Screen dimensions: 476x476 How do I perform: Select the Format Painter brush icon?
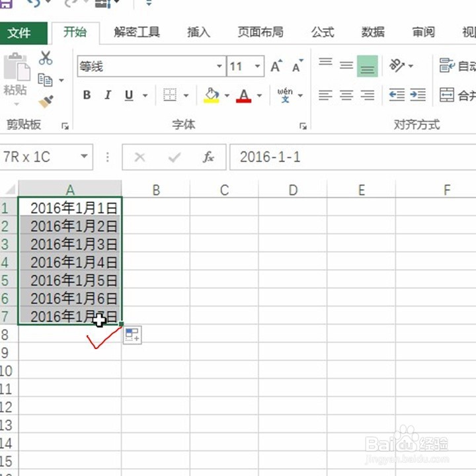pyautogui.click(x=46, y=102)
